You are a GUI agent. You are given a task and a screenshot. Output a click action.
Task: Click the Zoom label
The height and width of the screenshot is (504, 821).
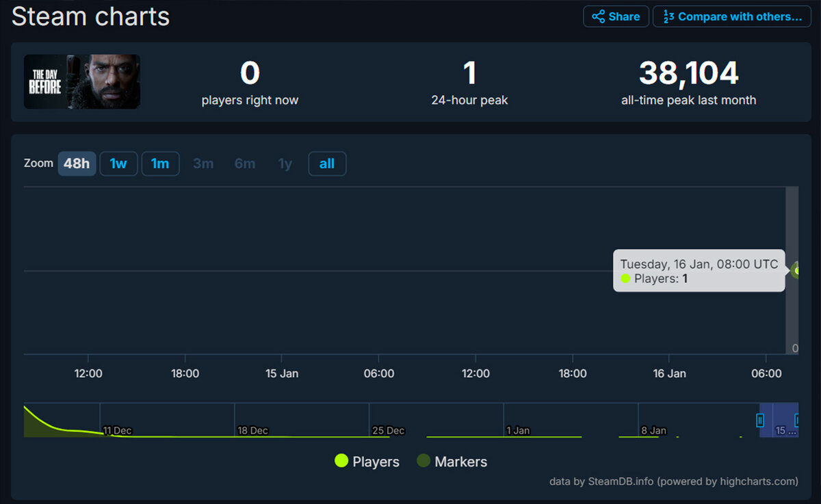[x=38, y=163]
